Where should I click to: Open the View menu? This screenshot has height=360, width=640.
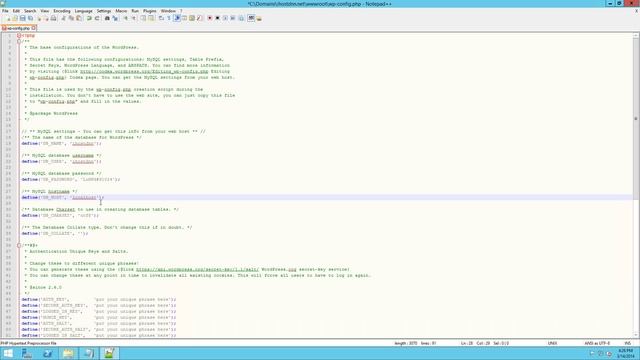tap(44, 11)
